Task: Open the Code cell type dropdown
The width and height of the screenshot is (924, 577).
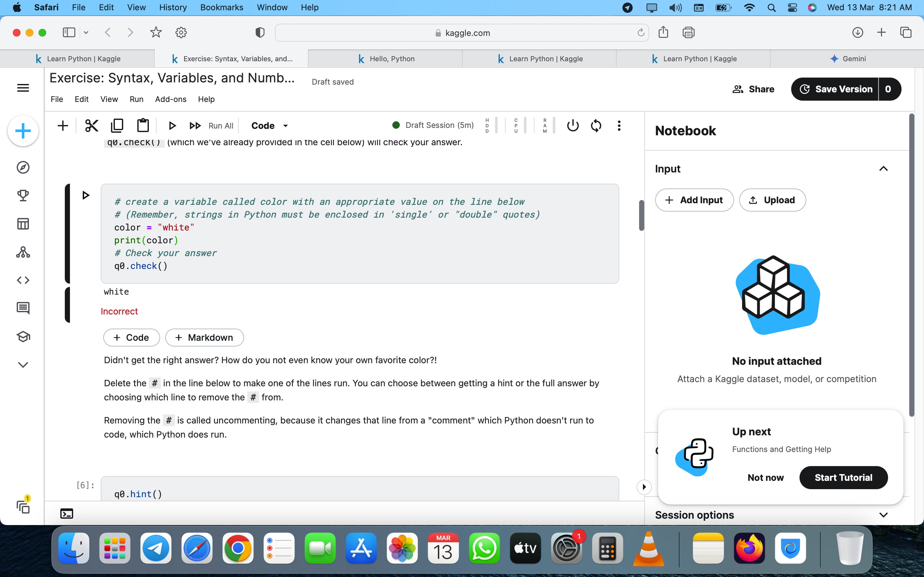Action: (x=269, y=126)
